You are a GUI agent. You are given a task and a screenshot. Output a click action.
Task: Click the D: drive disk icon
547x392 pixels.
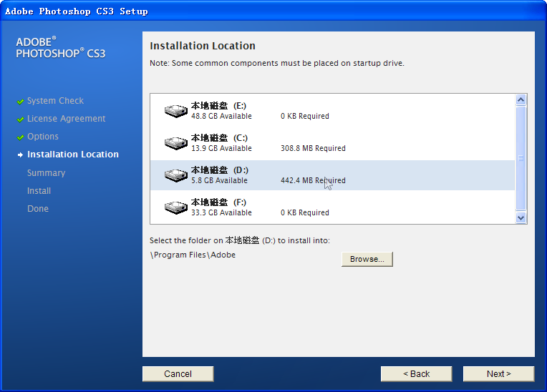pyautogui.click(x=176, y=175)
